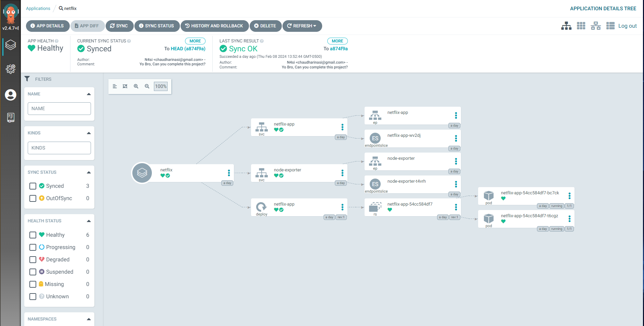Collapse the Sync Status filter section

(89, 172)
